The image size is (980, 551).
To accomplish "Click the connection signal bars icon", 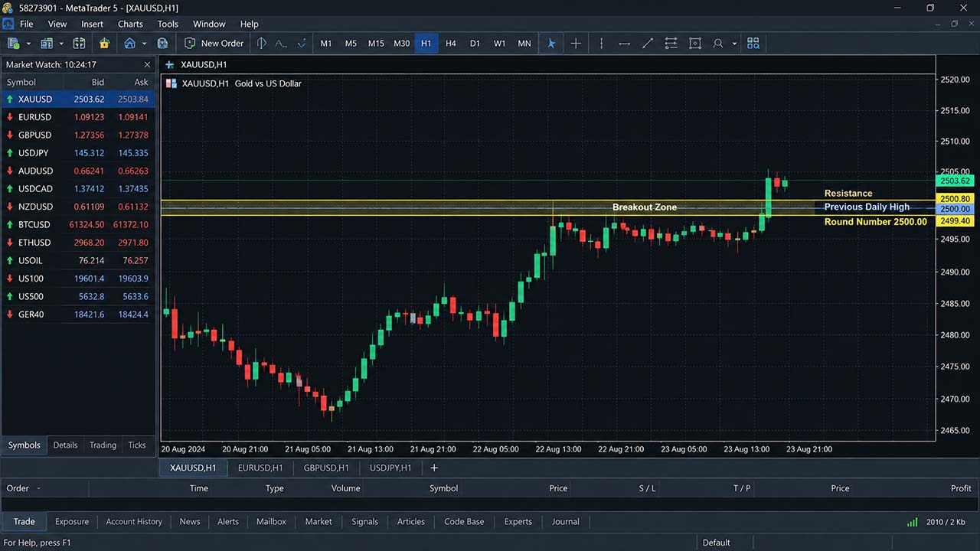I will point(913,522).
